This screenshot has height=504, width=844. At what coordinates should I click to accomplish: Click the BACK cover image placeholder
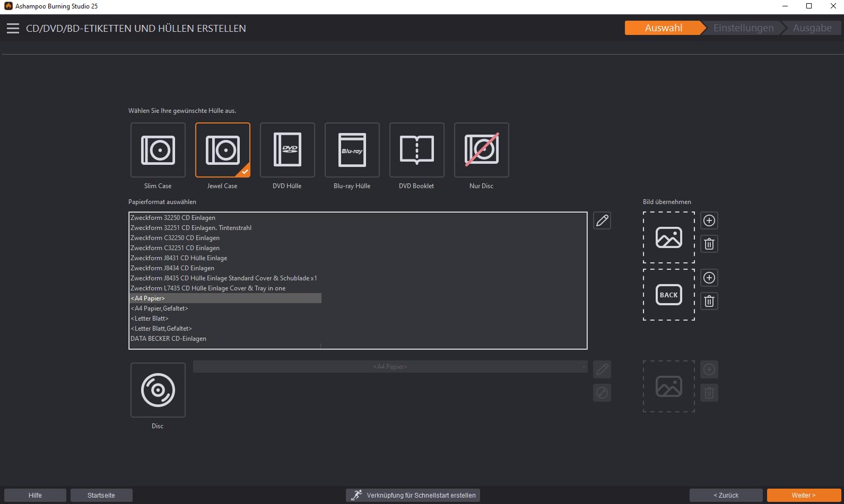tap(669, 295)
